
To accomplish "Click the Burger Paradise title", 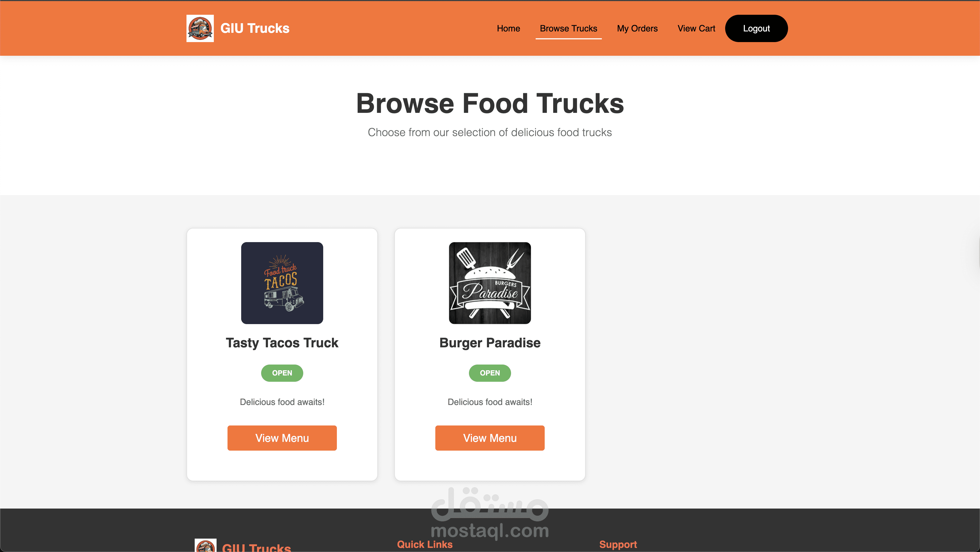I will pos(490,343).
